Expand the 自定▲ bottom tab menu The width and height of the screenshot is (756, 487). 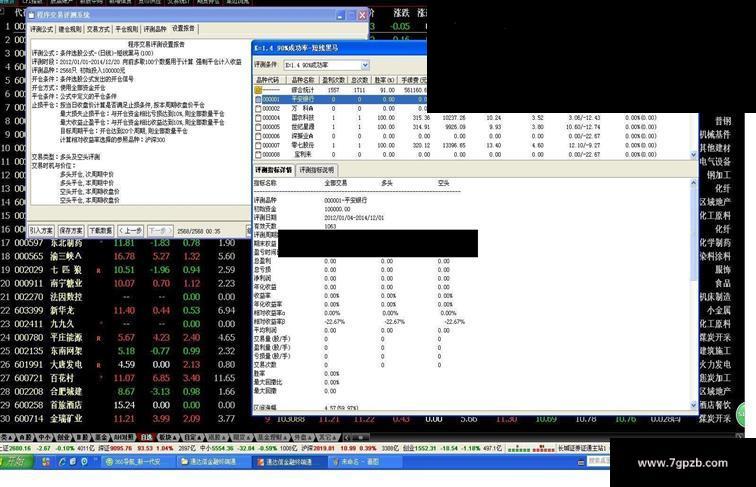tap(193, 437)
